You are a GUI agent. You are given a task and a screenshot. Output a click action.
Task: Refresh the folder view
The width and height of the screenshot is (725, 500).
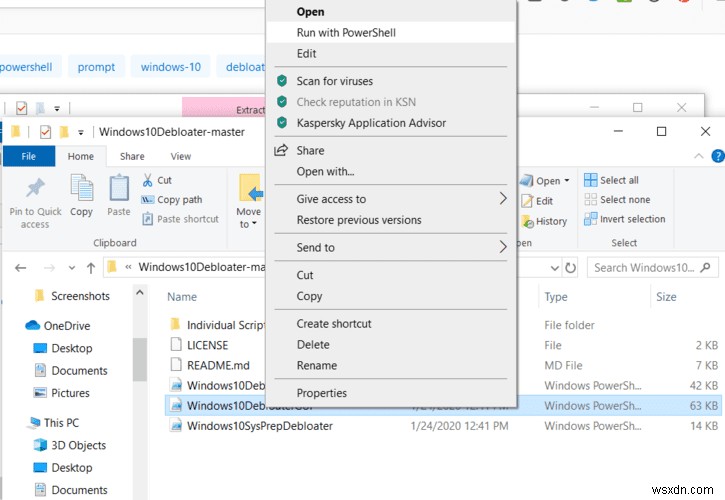click(571, 268)
